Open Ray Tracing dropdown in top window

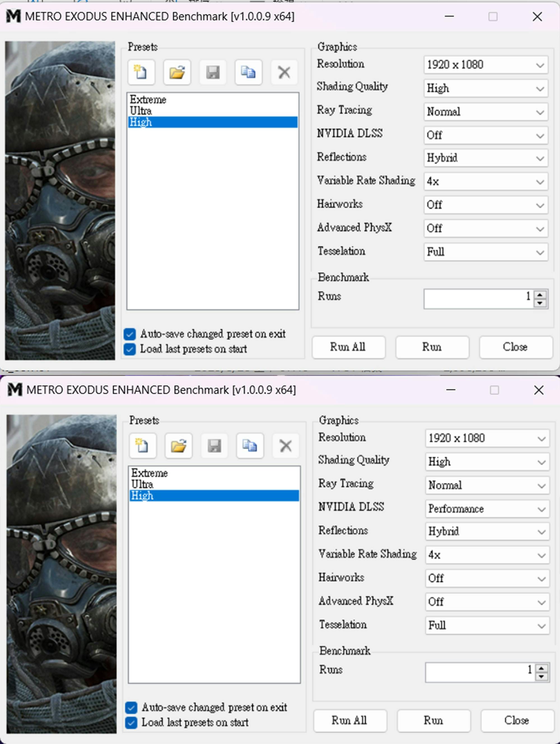tap(486, 112)
